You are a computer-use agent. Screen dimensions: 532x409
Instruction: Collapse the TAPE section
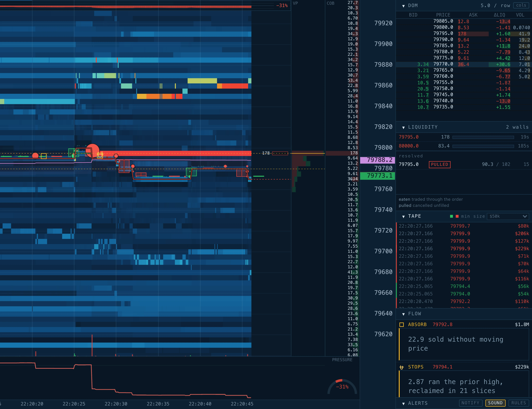click(x=404, y=216)
